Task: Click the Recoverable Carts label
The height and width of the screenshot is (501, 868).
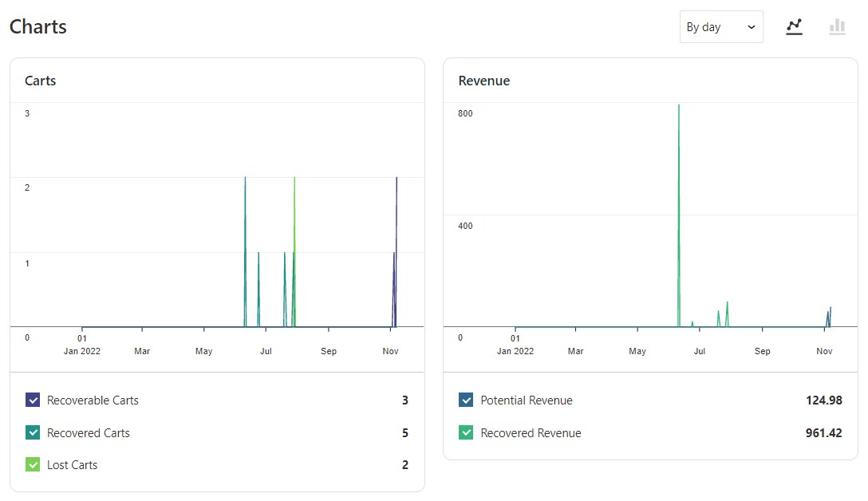Action: click(93, 400)
